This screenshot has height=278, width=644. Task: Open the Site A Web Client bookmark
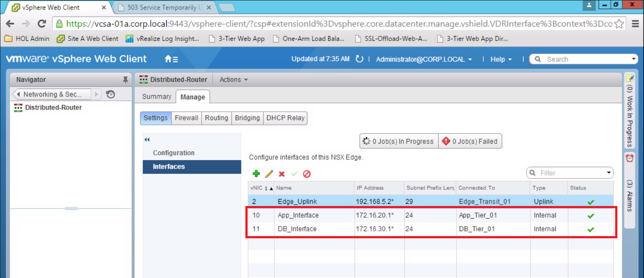[87, 38]
